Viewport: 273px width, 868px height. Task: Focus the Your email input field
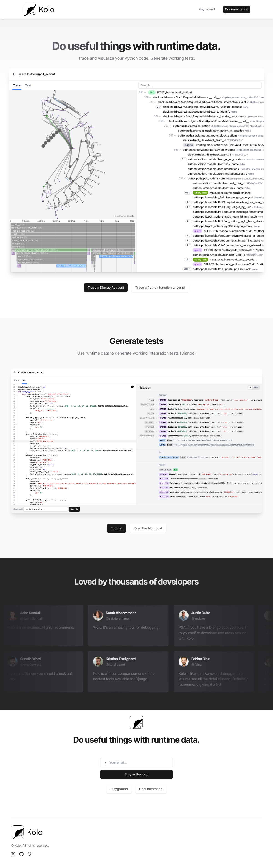point(136,762)
